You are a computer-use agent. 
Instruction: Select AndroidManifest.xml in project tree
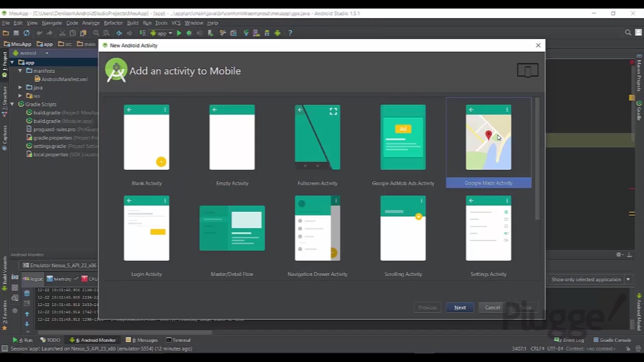coord(61,79)
